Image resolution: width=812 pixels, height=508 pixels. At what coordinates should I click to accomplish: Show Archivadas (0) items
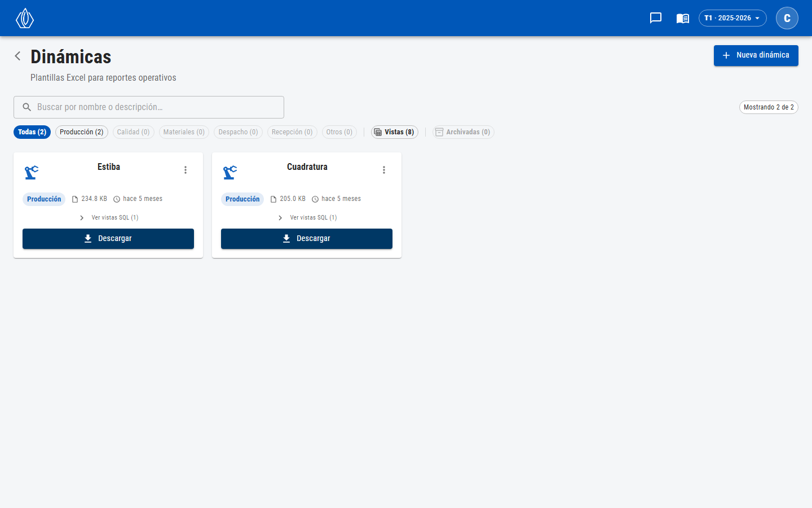click(x=464, y=132)
